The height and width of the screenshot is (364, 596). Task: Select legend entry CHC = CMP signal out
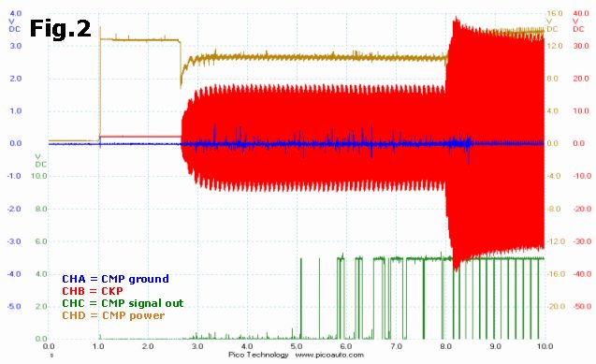(123, 303)
